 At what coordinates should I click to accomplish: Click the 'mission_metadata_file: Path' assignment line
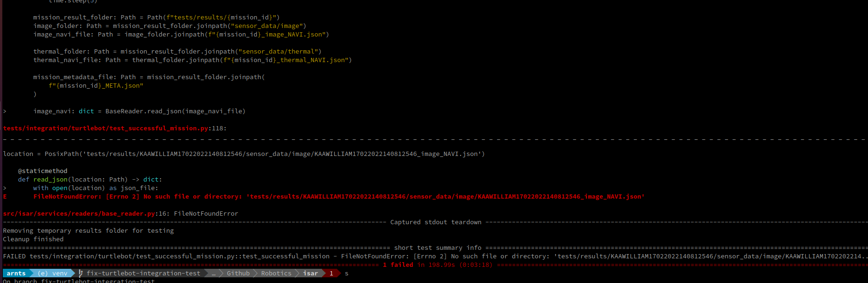[x=149, y=77]
